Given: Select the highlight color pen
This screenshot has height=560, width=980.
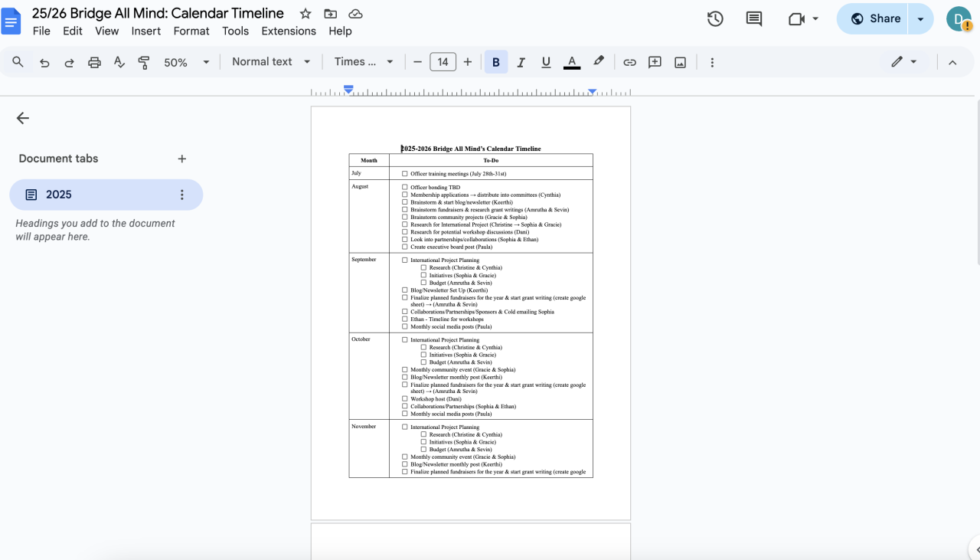Looking at the screenshot, I should (x=599, y=62).
